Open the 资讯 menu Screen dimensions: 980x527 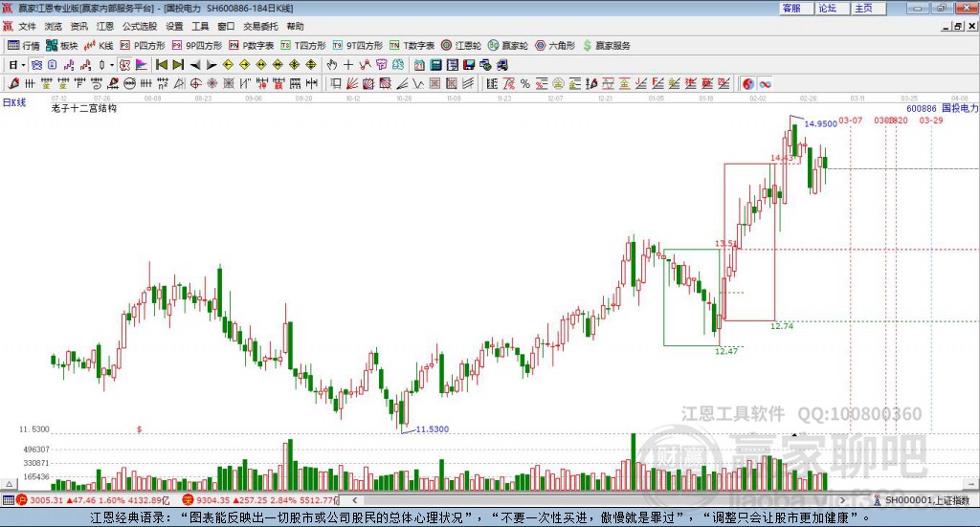(x=78, y=26)
